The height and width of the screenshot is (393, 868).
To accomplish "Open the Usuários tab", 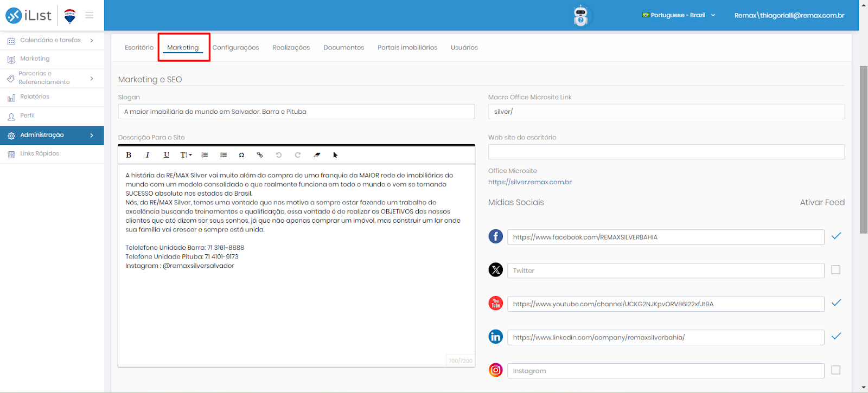I will (464, 48).
